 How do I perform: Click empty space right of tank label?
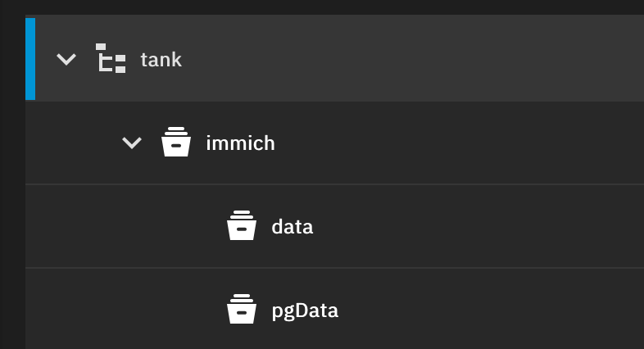point(410,59)
